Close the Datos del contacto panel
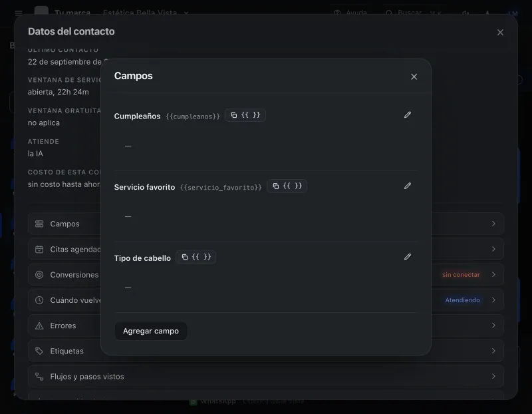The height and width of the screenshot is (414, 532). [500, 32]
